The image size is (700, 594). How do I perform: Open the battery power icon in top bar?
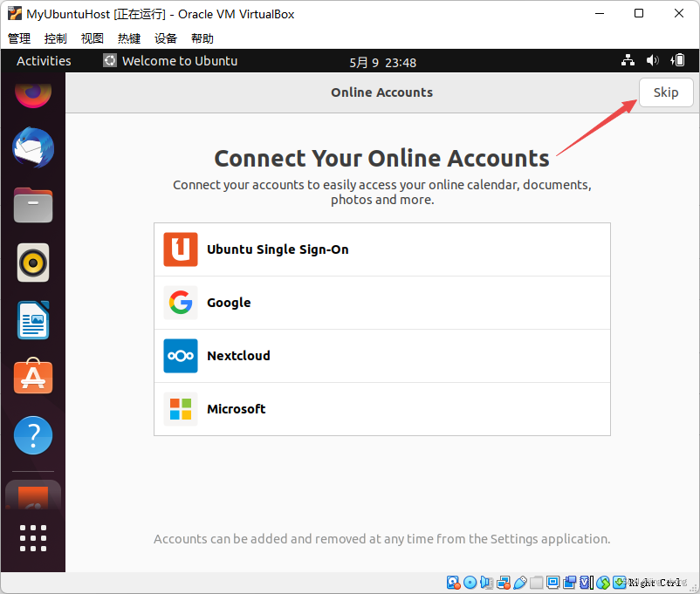coord(677,60)
